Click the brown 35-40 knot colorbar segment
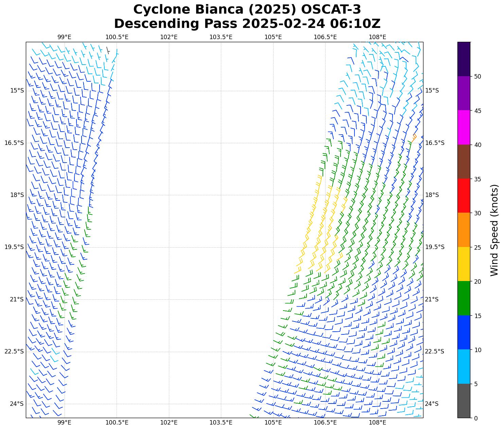The width and height of the screenshot is (504, 430). point(464,162)
